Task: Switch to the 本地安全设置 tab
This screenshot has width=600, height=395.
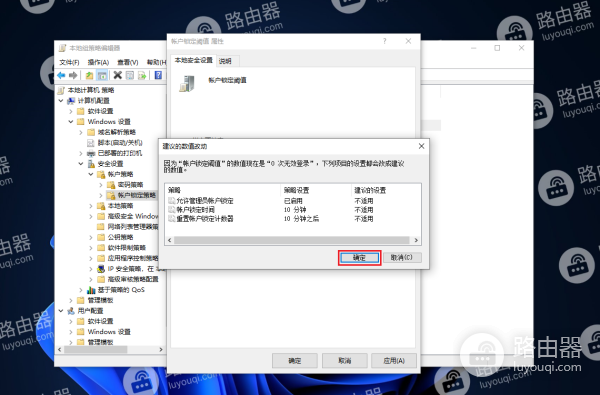Action: [x=193, y=60]
